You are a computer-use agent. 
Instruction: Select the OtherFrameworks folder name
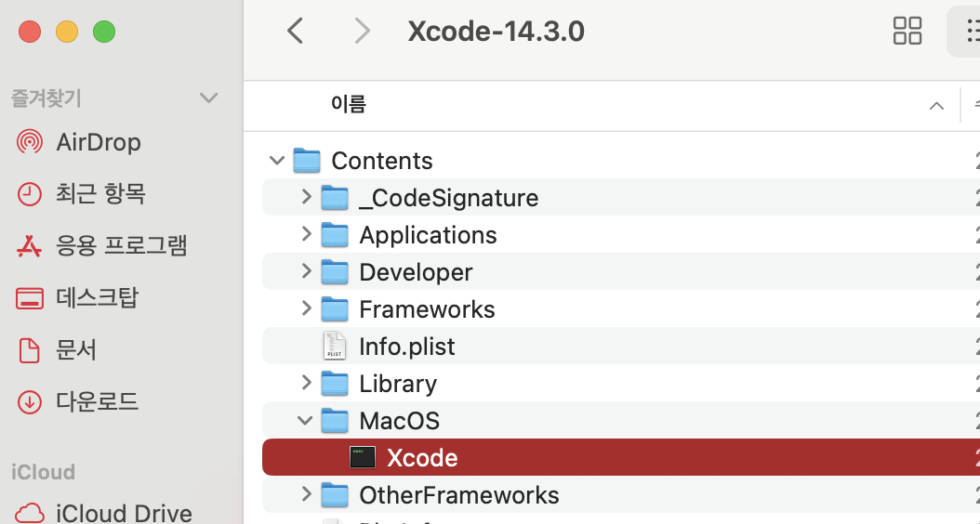(459, 495)
